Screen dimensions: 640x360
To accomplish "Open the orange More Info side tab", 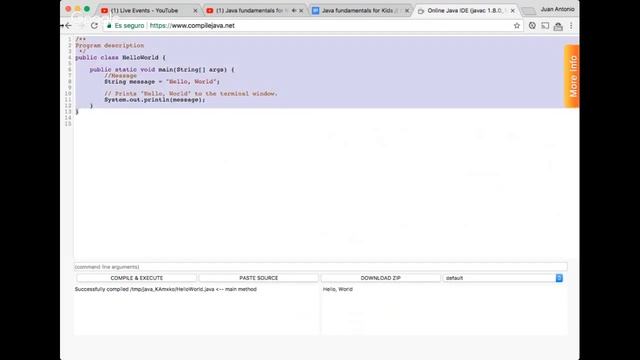I will tap(572, 76).
